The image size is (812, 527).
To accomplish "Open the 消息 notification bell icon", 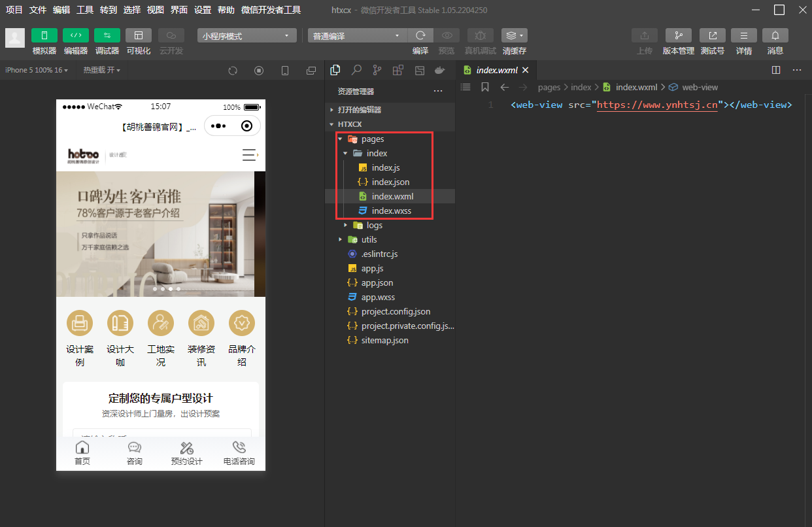I will click(x=775, y=35).
